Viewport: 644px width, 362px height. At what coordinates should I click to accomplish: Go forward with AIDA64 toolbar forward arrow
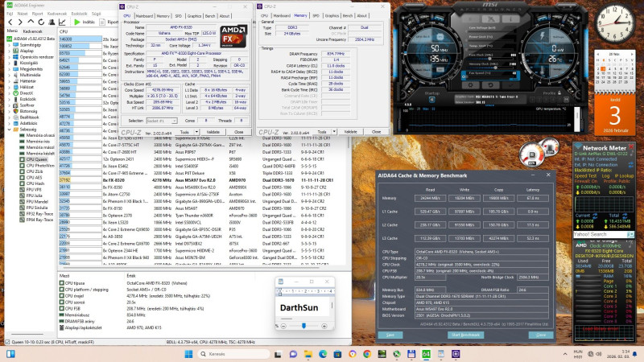point(20,23)
